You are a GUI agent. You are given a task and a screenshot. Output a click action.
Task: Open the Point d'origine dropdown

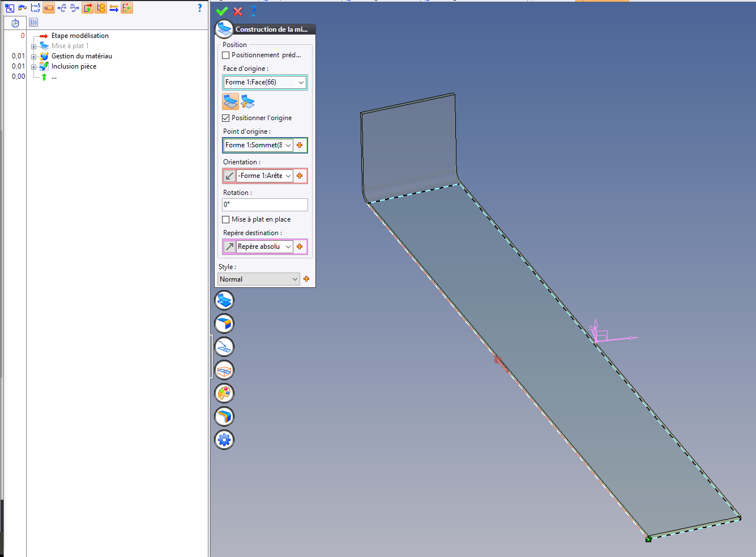click(x=288, y=146)
